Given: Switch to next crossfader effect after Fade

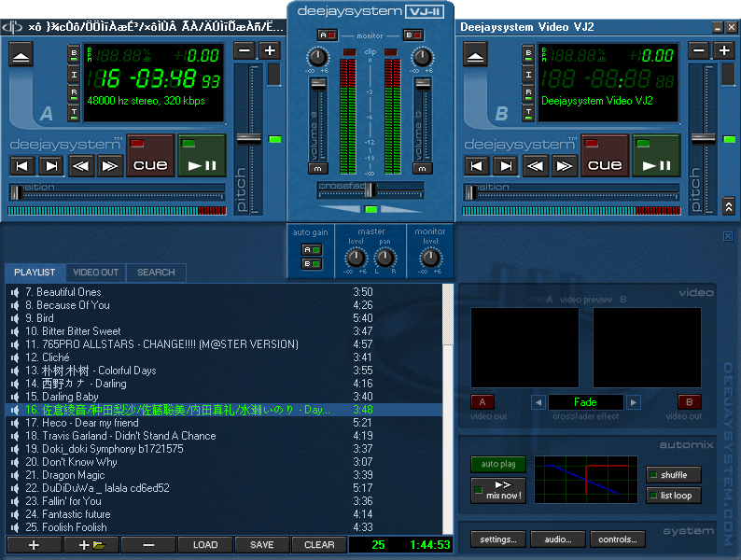Looking at the screenshot, I should [x=633, y=402].
